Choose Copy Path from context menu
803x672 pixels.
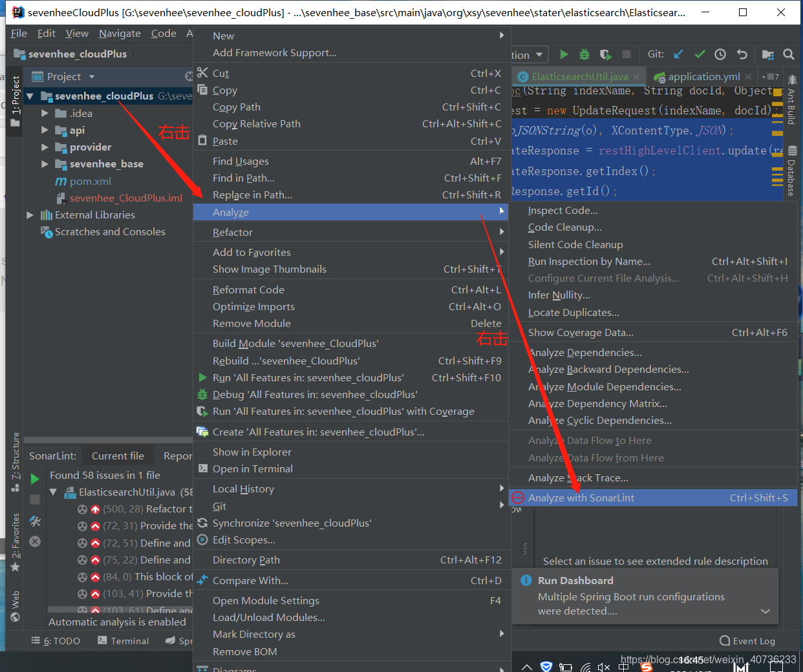(352, 107)
